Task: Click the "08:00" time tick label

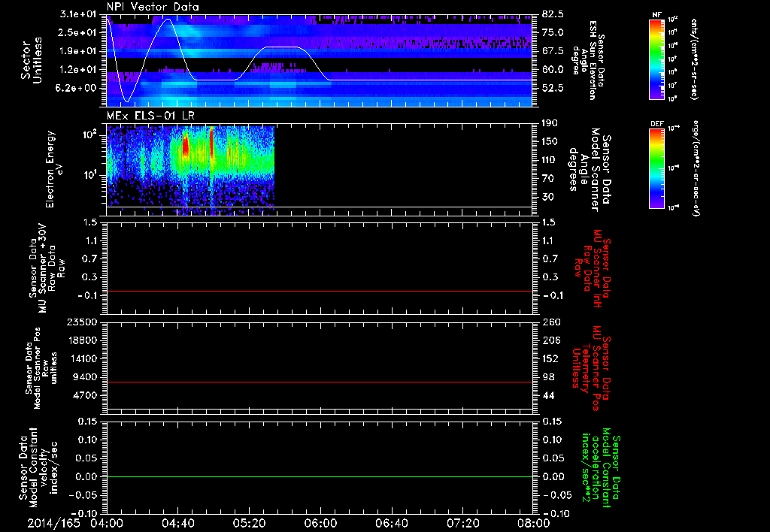Action: point(534,523)
